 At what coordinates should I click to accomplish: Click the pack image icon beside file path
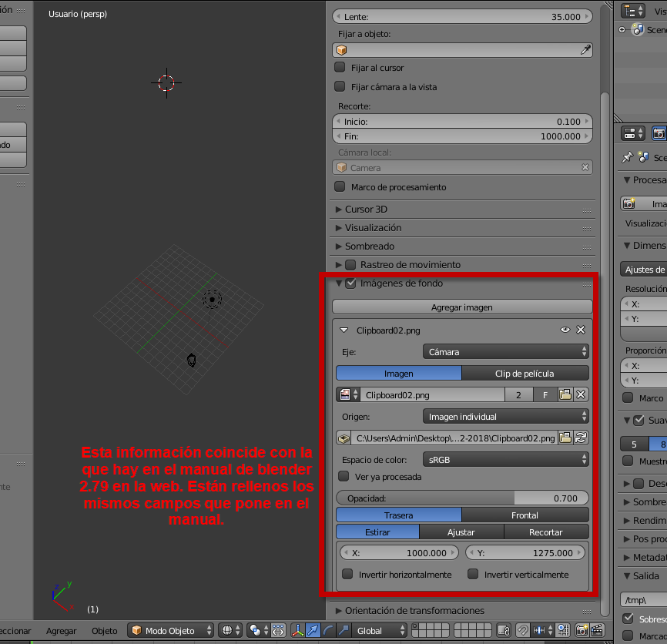[x=344, y=438]
